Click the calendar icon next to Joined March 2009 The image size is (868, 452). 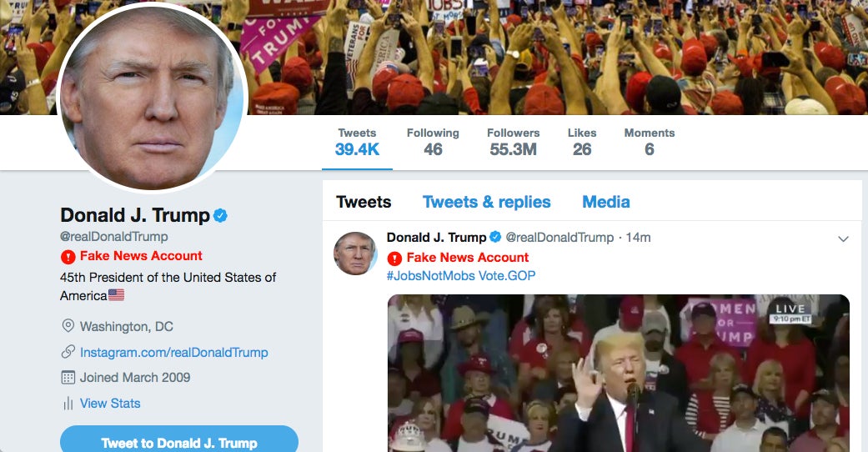coord(68,378)
